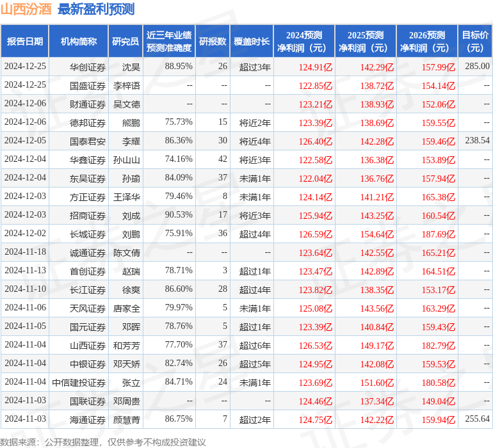Click researcher name 吴文德
The height and width of the screenshot is (448, 493).
click(x=127, y=104)
